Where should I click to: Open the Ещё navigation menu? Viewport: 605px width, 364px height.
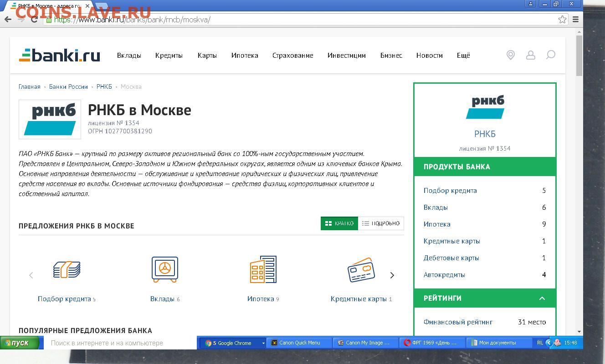click(x=463, y=56)
